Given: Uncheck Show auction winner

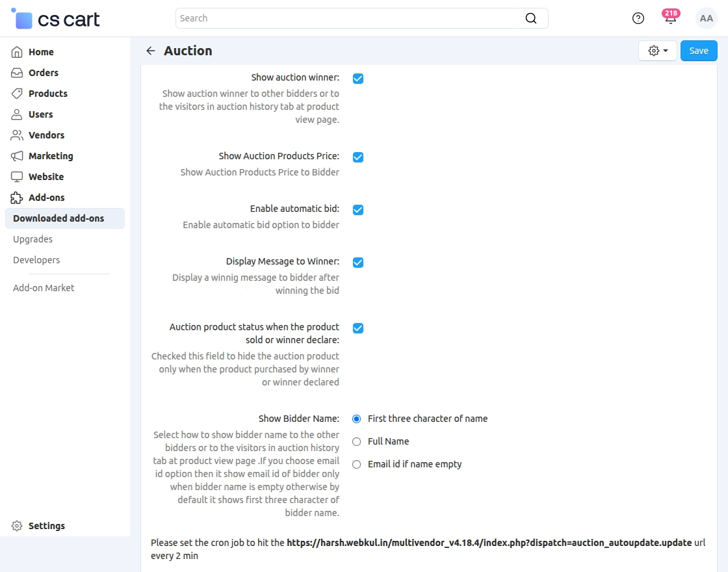Looking at the screenshot, I should [358, 79].
